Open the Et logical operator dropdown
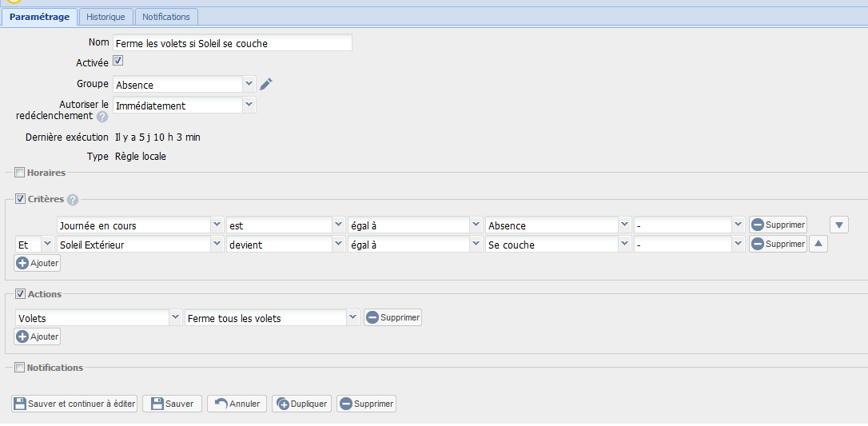Viewport: 868px width, 426px height. click(34, 244)
